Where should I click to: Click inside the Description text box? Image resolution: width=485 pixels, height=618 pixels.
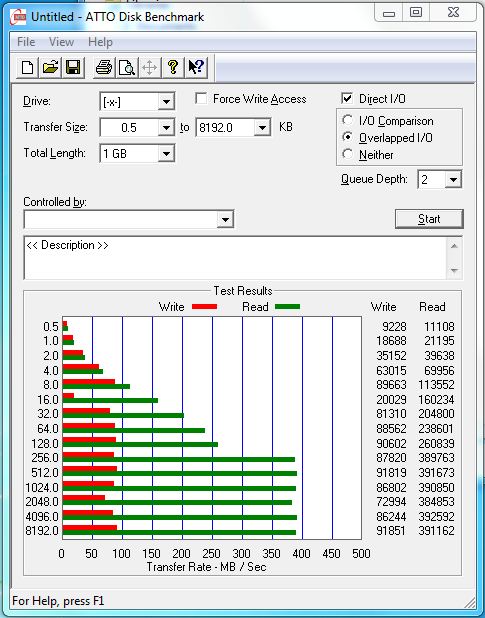pyautogui.click(x=236, y=258)
